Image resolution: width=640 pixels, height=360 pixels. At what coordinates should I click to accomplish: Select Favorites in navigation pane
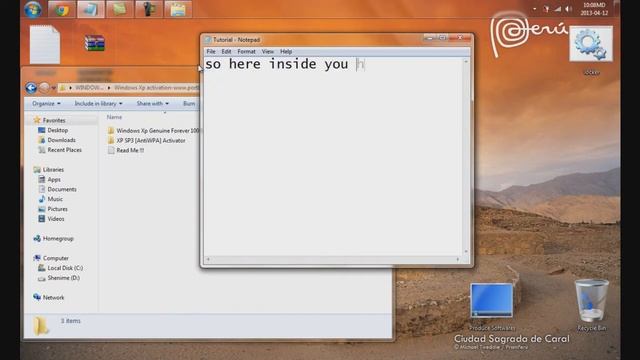[54, 120]
